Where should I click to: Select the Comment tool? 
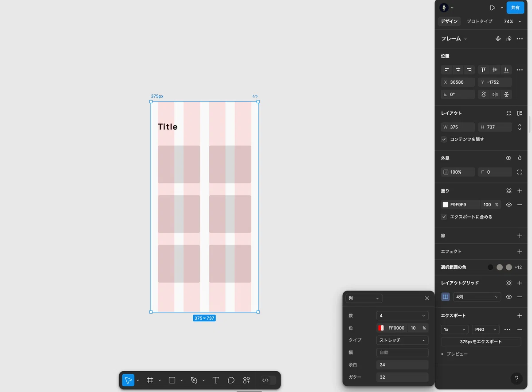[x=231, y=380]
